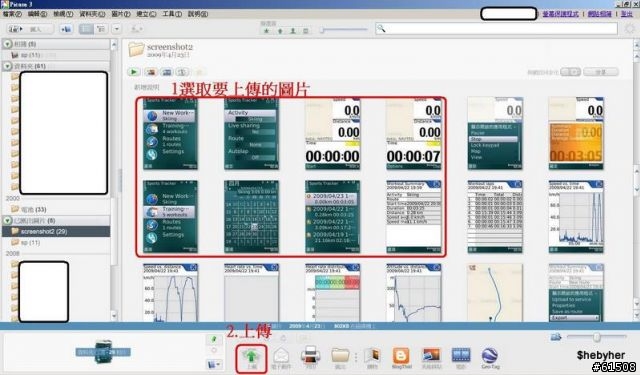Screen dimensions: 640x375
Task: Collapse the 相簿 albums section
Action: (7, 44)
